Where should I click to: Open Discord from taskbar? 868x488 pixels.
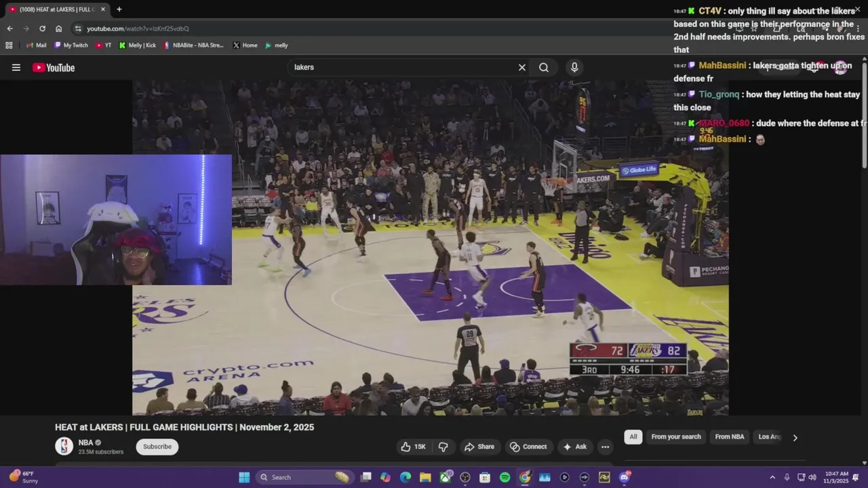pyautogui.click(x=625, y=477)
